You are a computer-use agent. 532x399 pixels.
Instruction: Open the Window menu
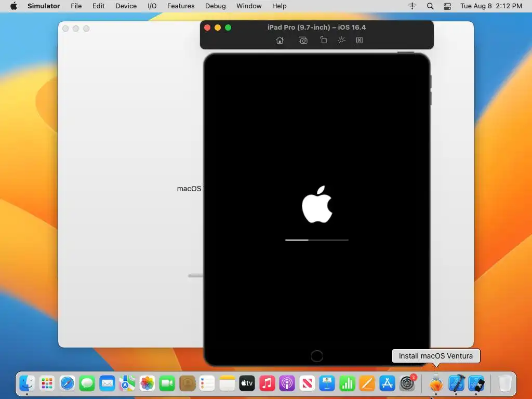pyautogui.click(x=249, y=6)
